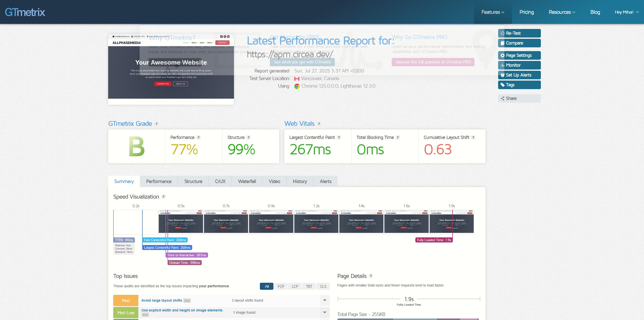Click the Monitor pulse icon

[x=502, y=65]
